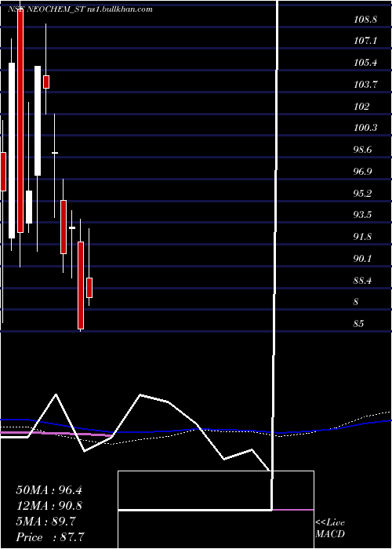
Task: Click the 108.8 price axis label
Action: click(365, 20)
